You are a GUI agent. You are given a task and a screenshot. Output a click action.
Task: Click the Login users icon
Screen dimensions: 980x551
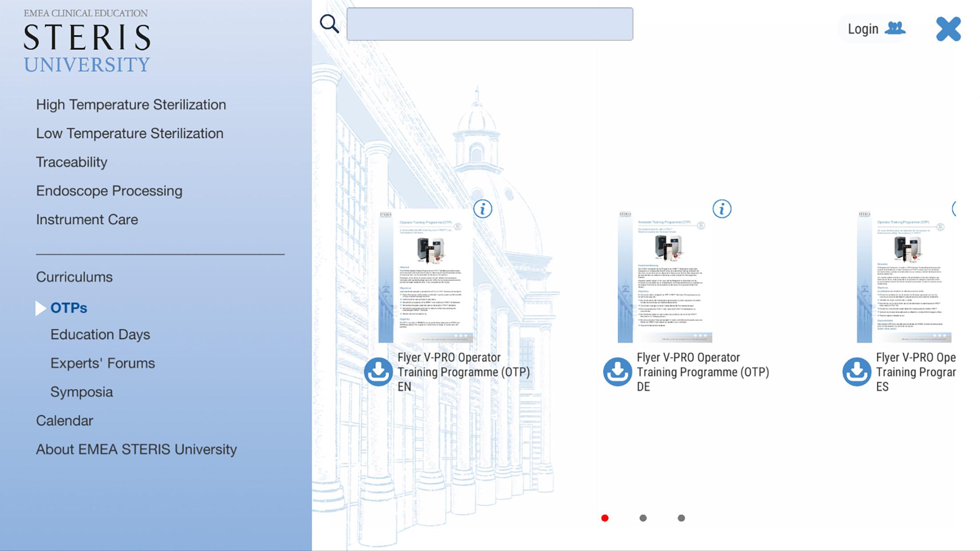(895, 28)
